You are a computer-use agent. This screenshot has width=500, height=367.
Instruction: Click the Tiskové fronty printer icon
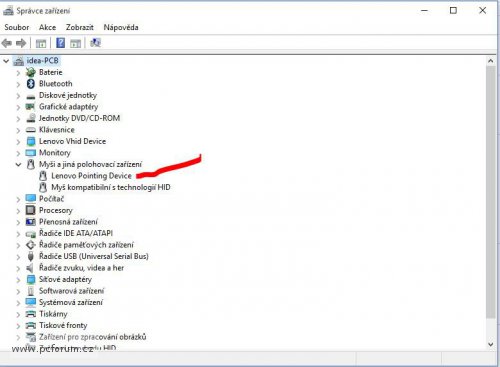(x=31, y=325)
